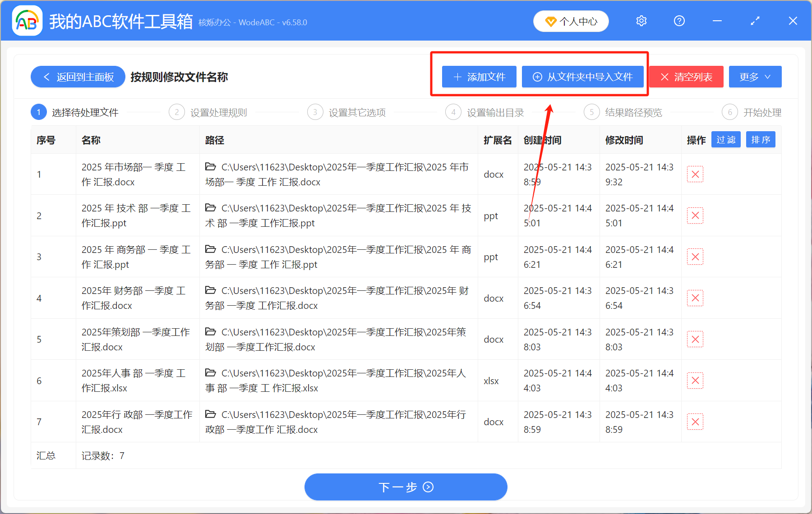812x514 pixels.
Task: Delete the 策划部 docx row
Action: pos(695,340)
